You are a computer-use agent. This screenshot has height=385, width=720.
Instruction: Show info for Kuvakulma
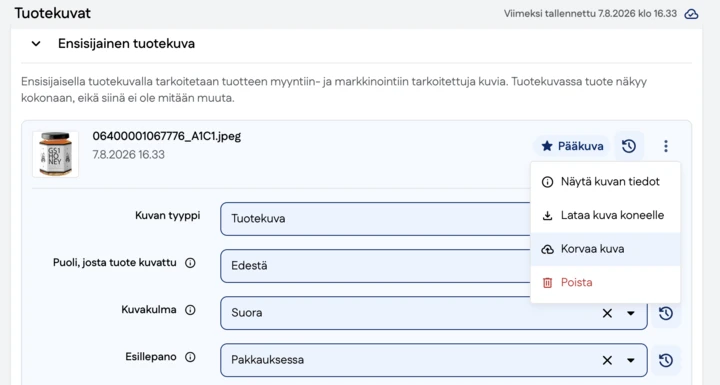[190, 310]
